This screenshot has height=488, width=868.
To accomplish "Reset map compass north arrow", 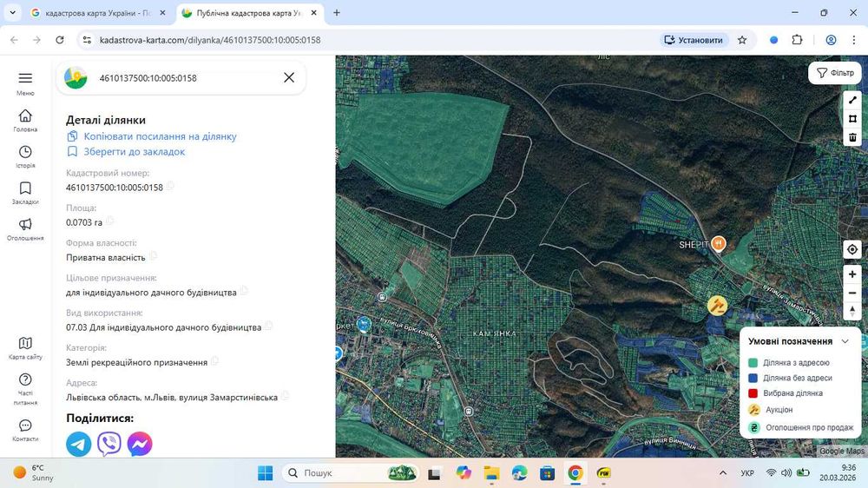I will click(x=852, y=312).
